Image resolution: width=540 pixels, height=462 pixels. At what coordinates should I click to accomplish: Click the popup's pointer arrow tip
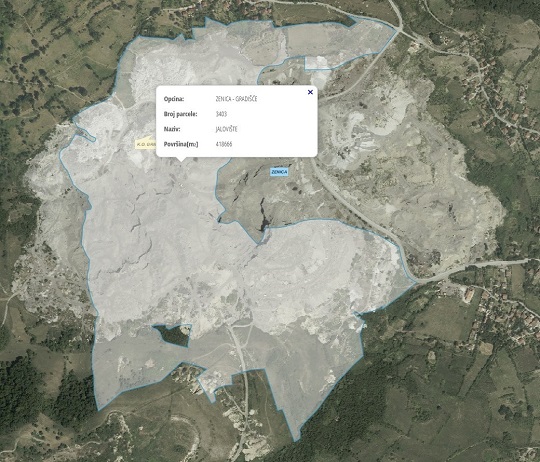coord(180,160)
